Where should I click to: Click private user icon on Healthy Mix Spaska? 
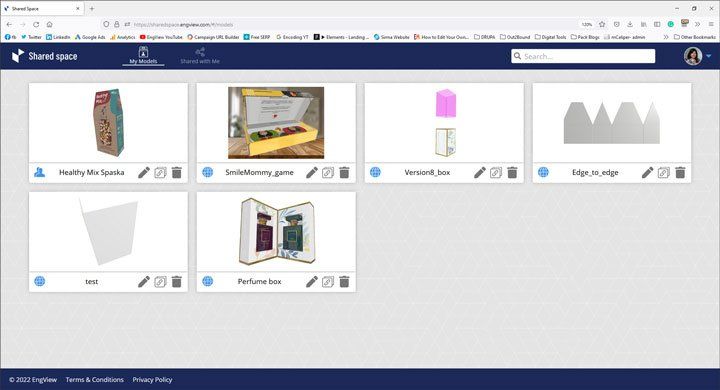pos(39,172)
